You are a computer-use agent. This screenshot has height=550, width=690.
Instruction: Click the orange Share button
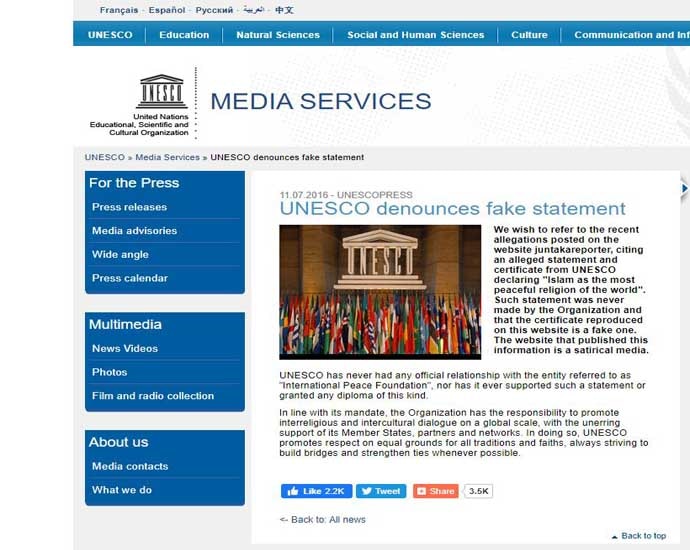436,491
